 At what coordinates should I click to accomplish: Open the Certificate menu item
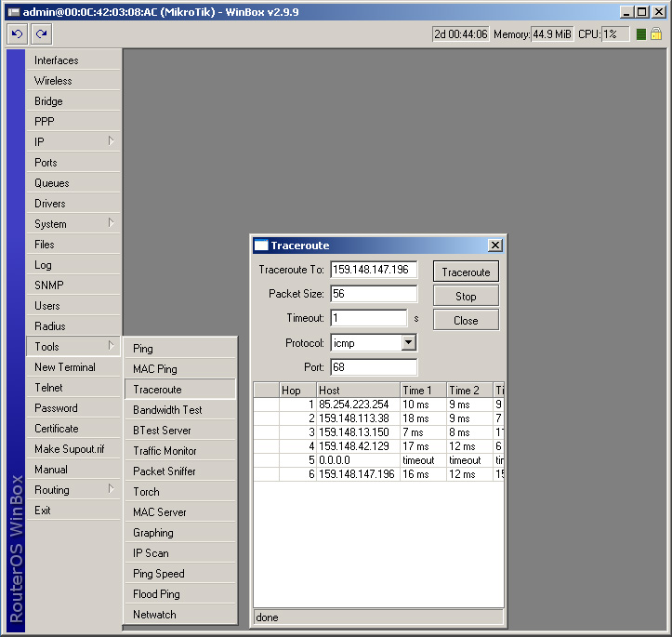tap(73, 429)
